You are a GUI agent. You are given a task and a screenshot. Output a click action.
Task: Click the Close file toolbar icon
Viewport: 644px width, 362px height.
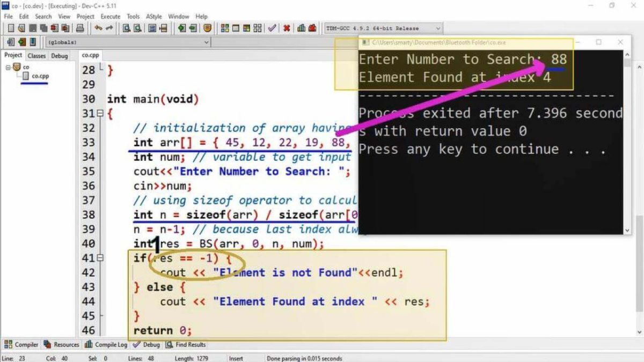tap(54, 28)
